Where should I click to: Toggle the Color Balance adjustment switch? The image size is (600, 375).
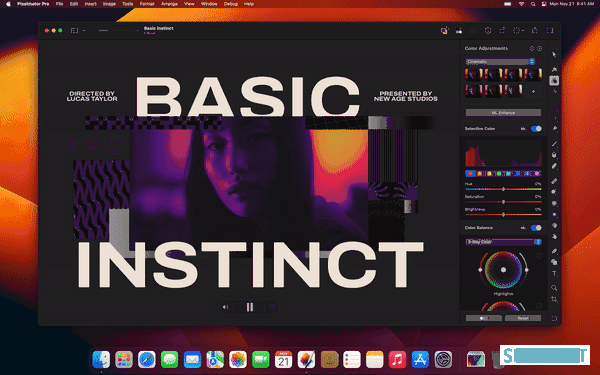(536, 228)
